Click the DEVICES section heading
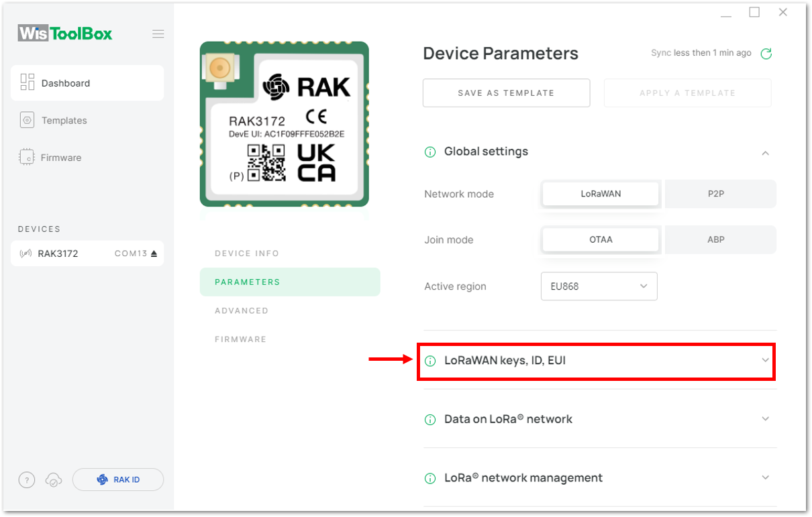Screen dimensions: 812x517 (39, 229)
